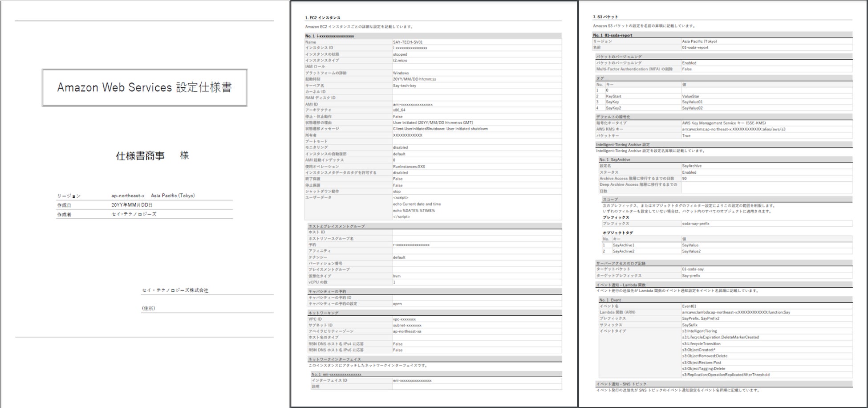The width and height of the screenshot is (868, 408).
Task: Select the shutdown behavior value "stop"
Action: 397,192
